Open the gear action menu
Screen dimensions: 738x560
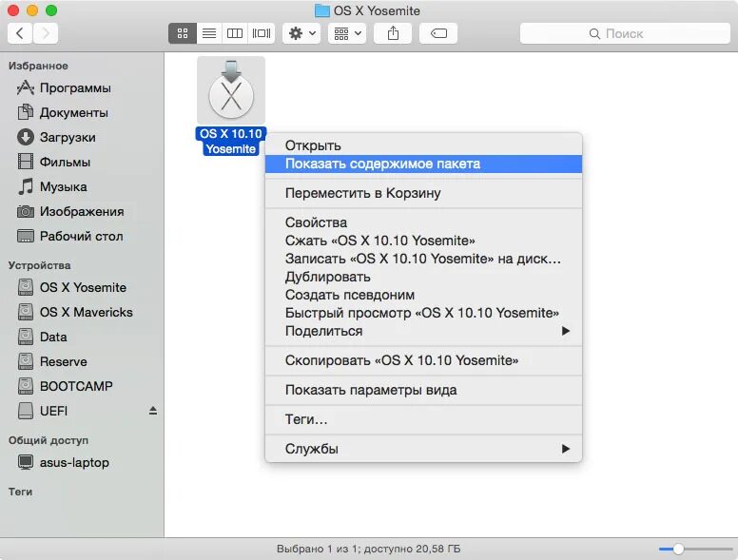(x=301, y=33)
